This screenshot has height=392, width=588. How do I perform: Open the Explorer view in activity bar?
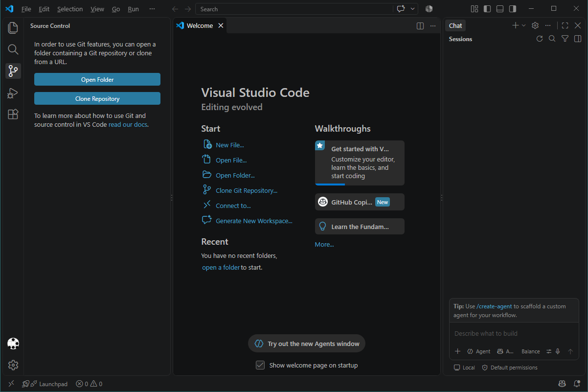tap(13, 28)
